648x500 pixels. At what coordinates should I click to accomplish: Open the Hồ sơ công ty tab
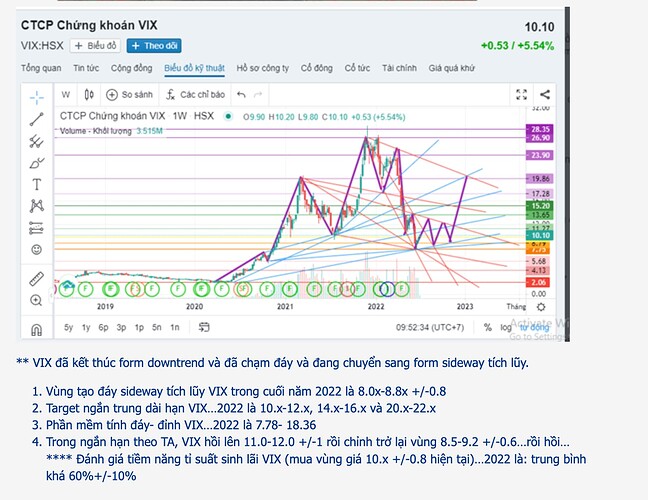coord(262,68)
